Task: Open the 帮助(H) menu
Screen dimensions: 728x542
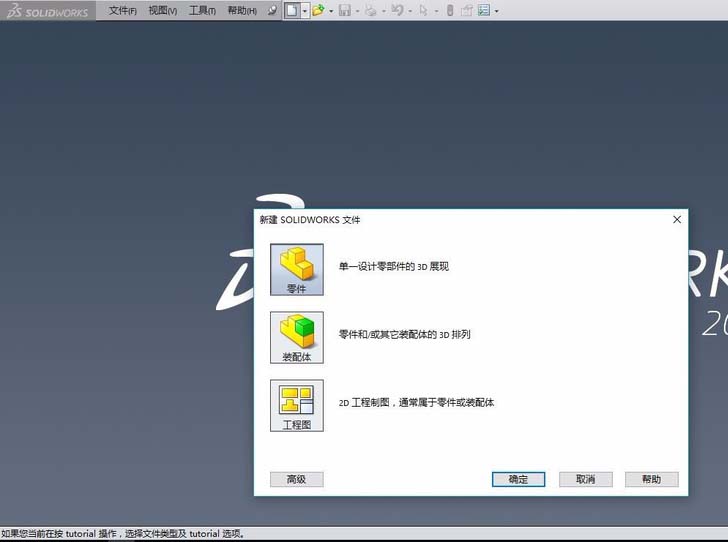Action: tap(242, 10)
